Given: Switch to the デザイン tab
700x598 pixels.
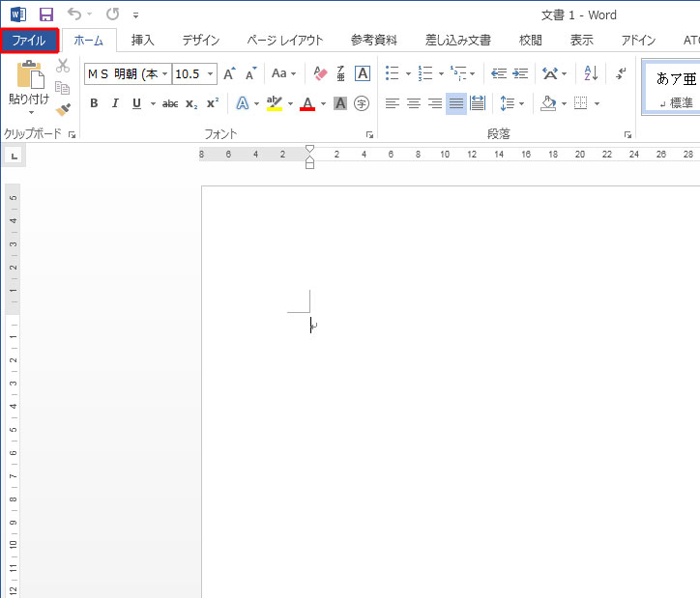Looking at the screenshot, I should (200, 41).
